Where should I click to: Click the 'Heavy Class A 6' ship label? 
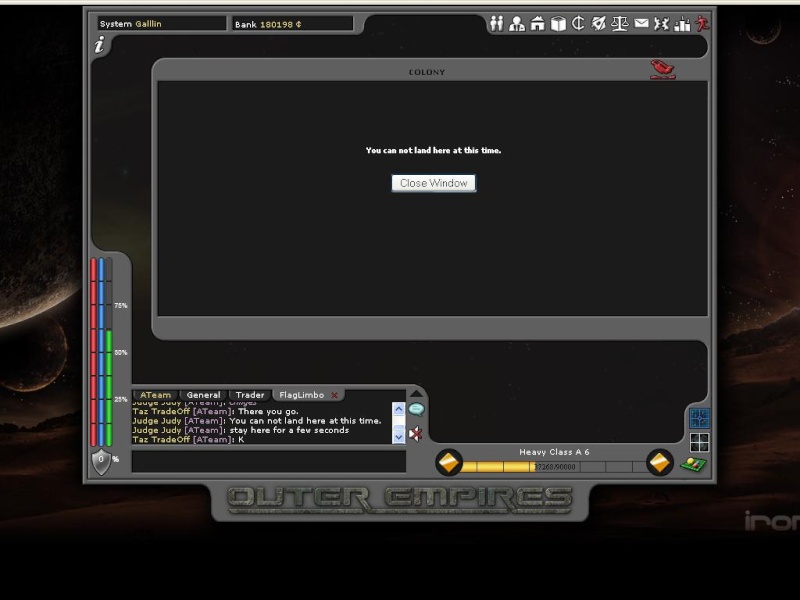tap(554, 452)
